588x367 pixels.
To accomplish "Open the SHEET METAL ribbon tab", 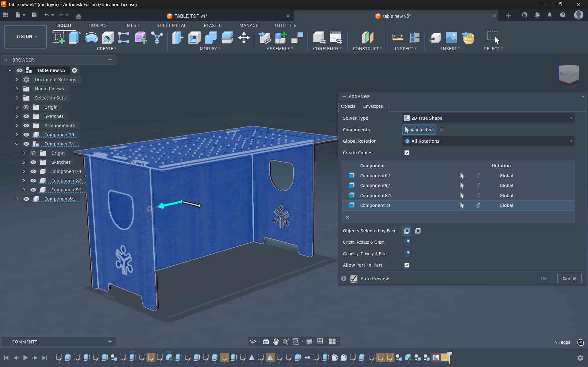I will coord(171,25).
